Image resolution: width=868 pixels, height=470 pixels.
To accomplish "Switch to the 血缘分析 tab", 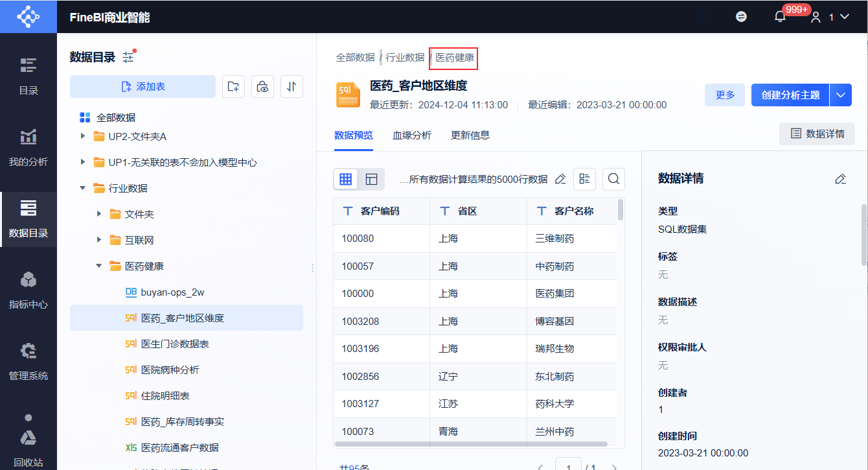I will click(x=412, y=135).
